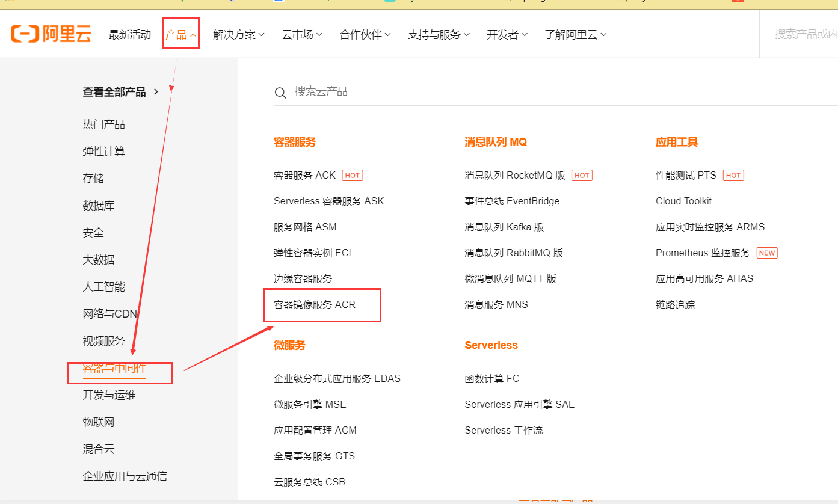Click the NEW badge beside Prometheus 监控服务
The width and height of the screenshot is (838, 504).
point(767,253)
